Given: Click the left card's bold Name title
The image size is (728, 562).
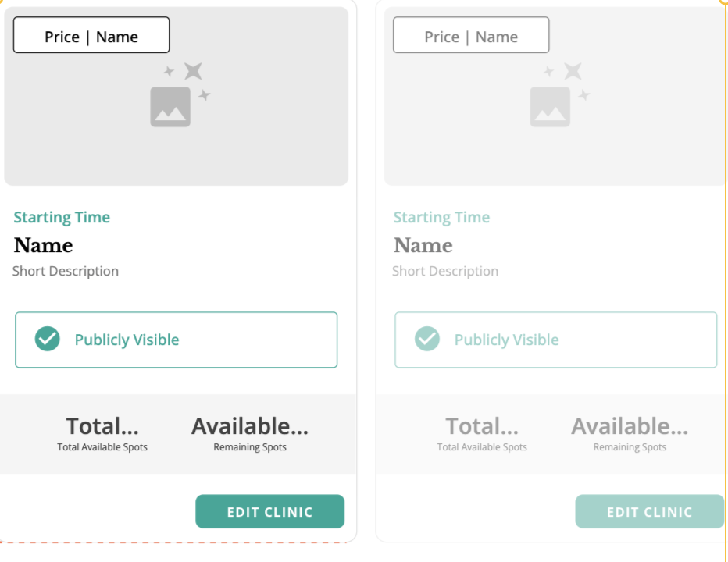Looking at the screenshot, I should coord(44,246).
